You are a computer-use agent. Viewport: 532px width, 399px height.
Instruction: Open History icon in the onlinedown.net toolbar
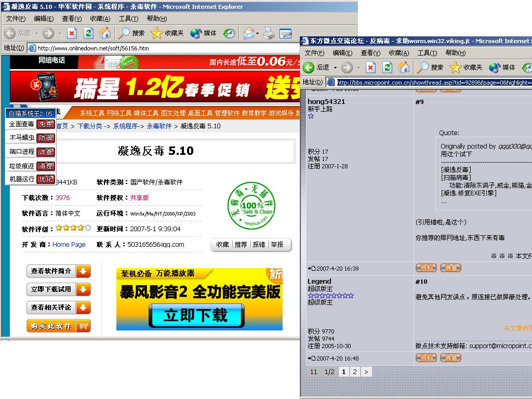tap(229, 33)
